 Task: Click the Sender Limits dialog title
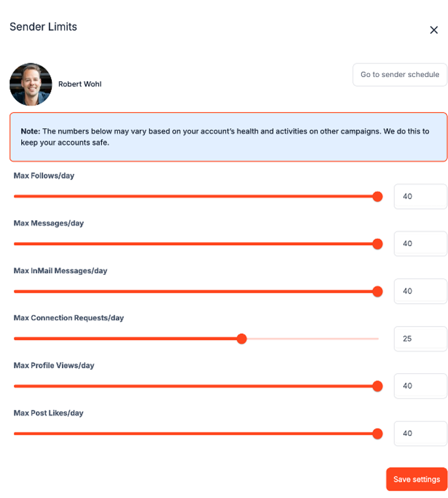coord(43,27)
